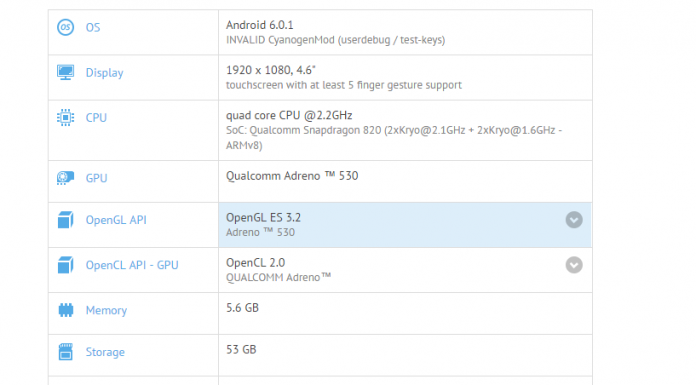The image size is (696, 385).
Task: Click the Memory chip icon
Action: 66,310
